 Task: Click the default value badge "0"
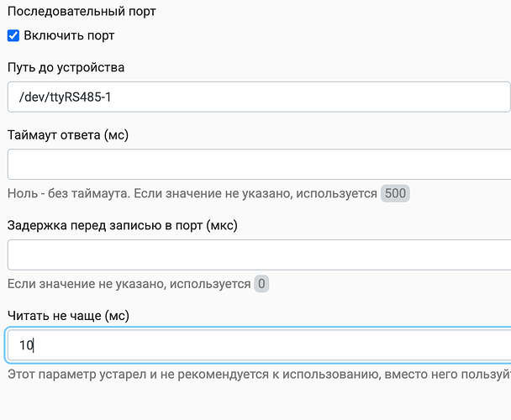pyautogui.click(x=262, y=284)
